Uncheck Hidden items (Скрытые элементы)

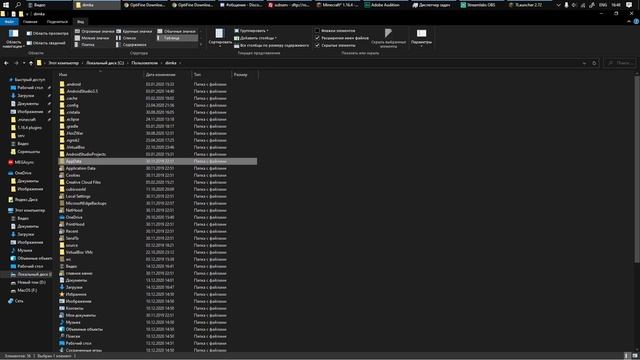coord(335,45)
